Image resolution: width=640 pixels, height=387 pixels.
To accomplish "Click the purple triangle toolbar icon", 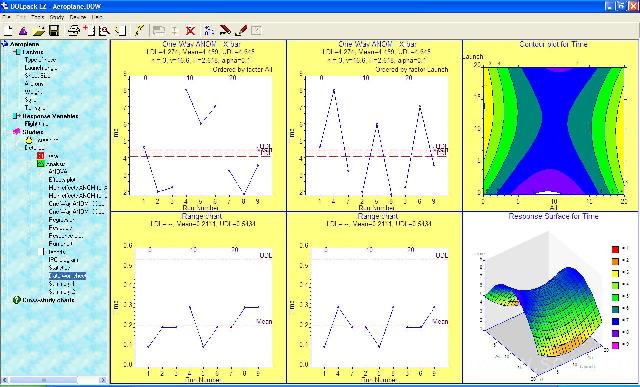I will point(23,30).
